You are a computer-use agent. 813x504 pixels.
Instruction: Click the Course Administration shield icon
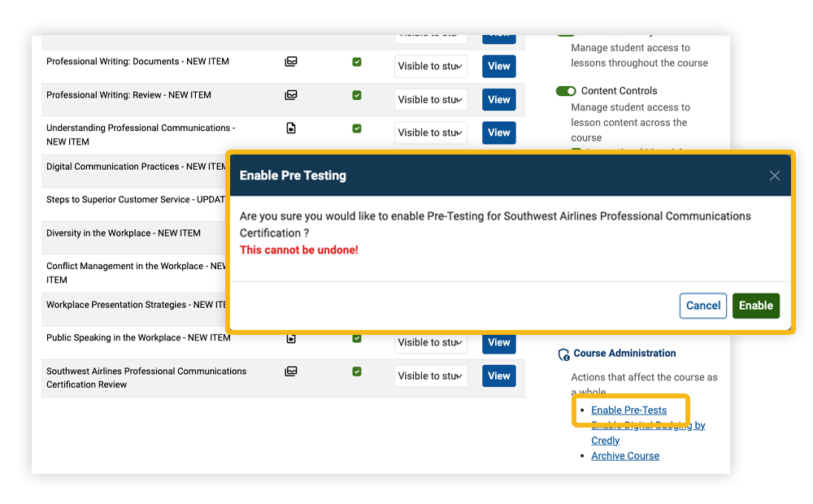tap(563, 354)
